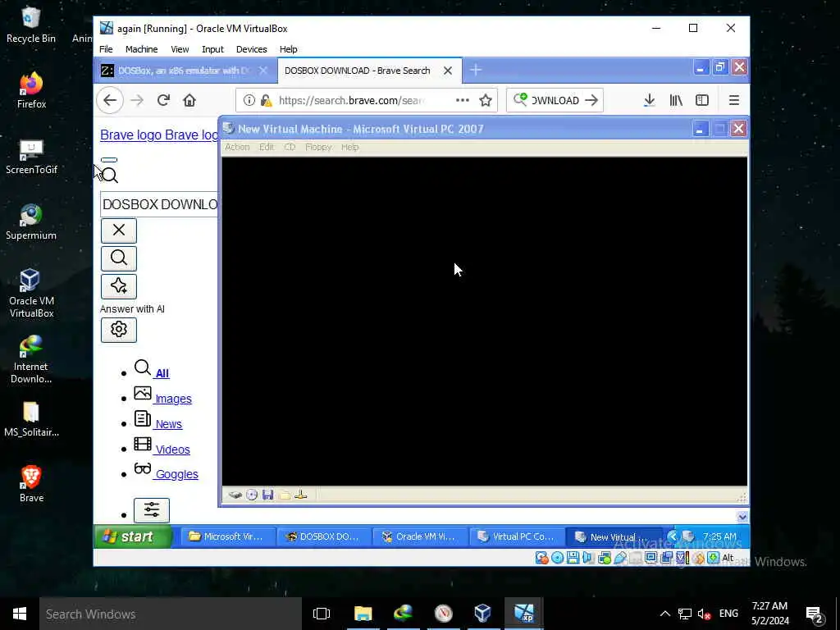Open ScreenToGif desktop shortcut

click(x=31, y=157)
